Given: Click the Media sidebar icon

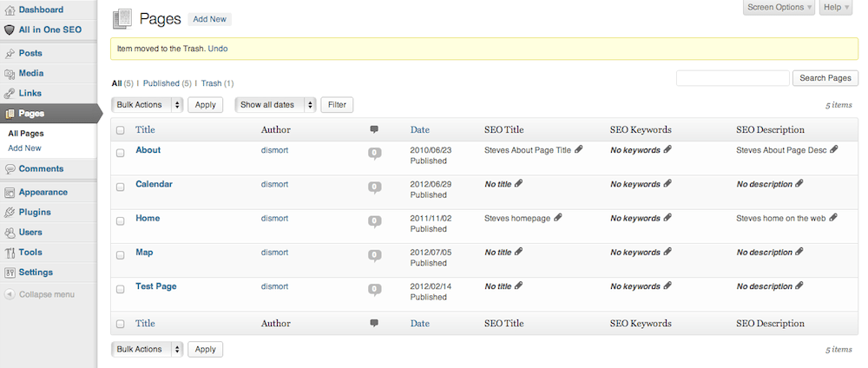Looking at the screenshot, I should (x=10, y=74).
